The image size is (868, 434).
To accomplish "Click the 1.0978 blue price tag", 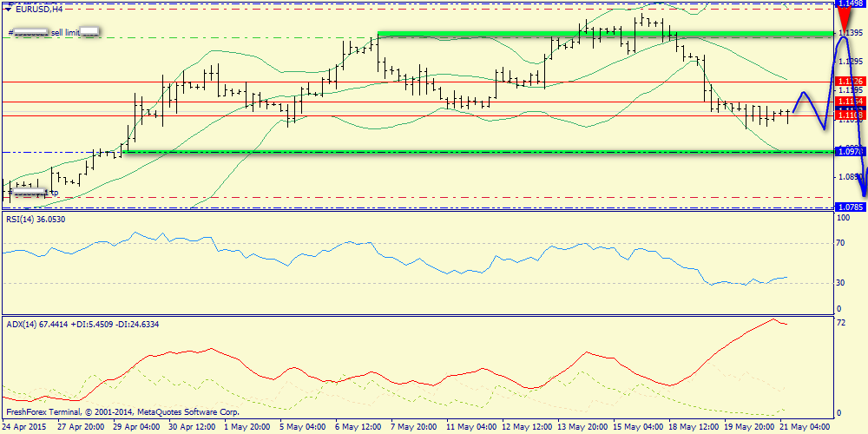I will coord(851,152).
